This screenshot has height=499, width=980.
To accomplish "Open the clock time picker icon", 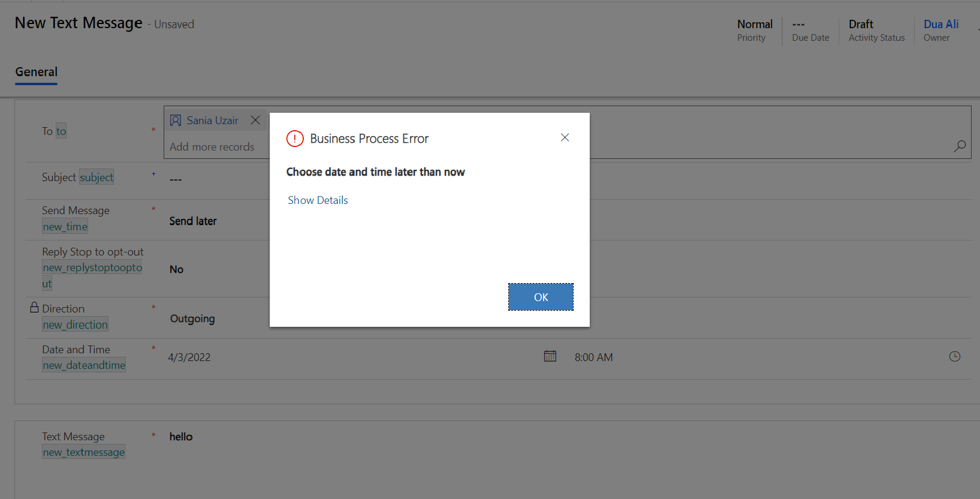I will click(x=955, y=356).
